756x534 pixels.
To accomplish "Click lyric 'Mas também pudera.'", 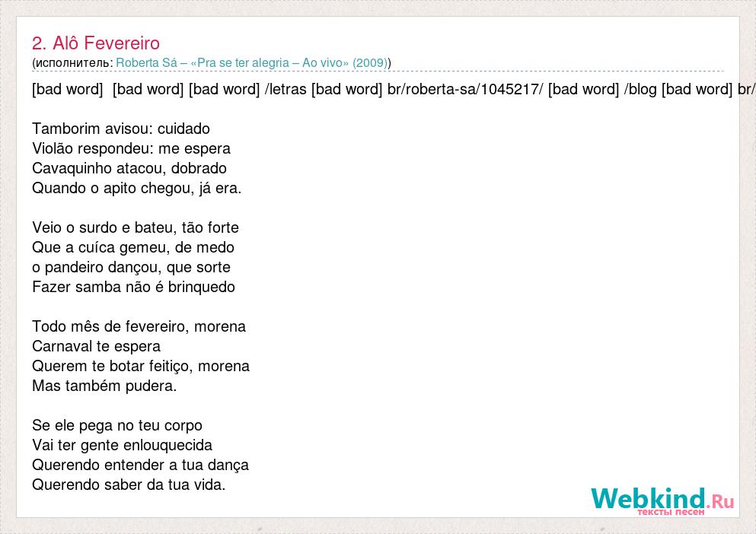I will tap(104, 386).
